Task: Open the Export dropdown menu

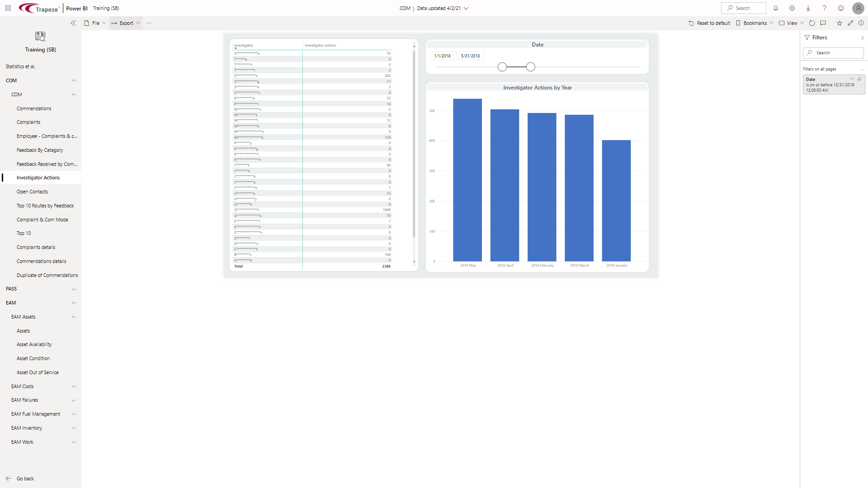Action: pos(125,23)
